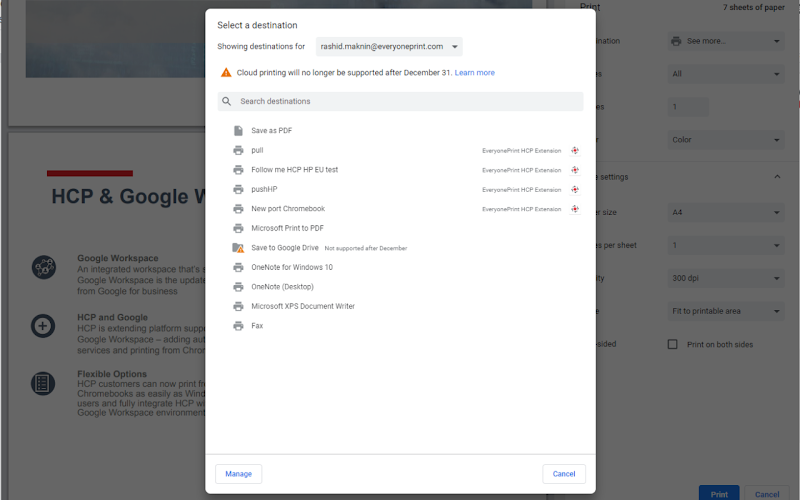Click Cancel in the print panel
This screenshot has width=800, height=500.
click(x=767, y=494)
